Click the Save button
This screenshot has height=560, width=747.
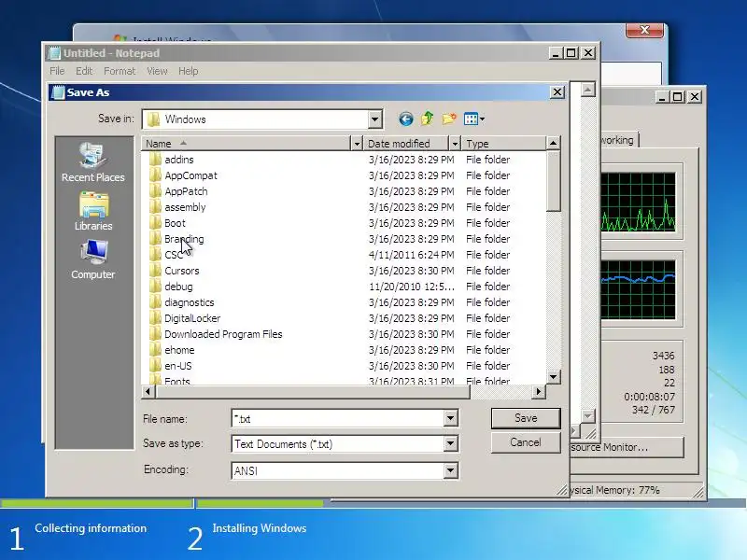[526, 418]
